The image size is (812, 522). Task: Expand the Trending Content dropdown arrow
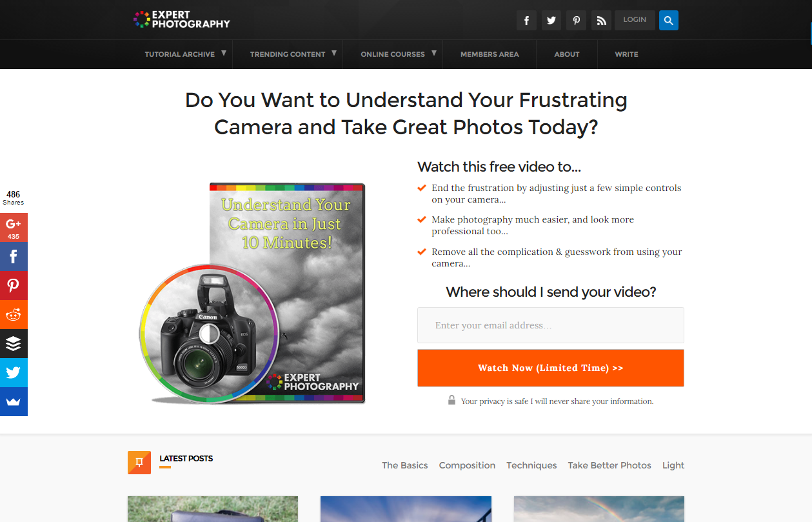point(334,54)
